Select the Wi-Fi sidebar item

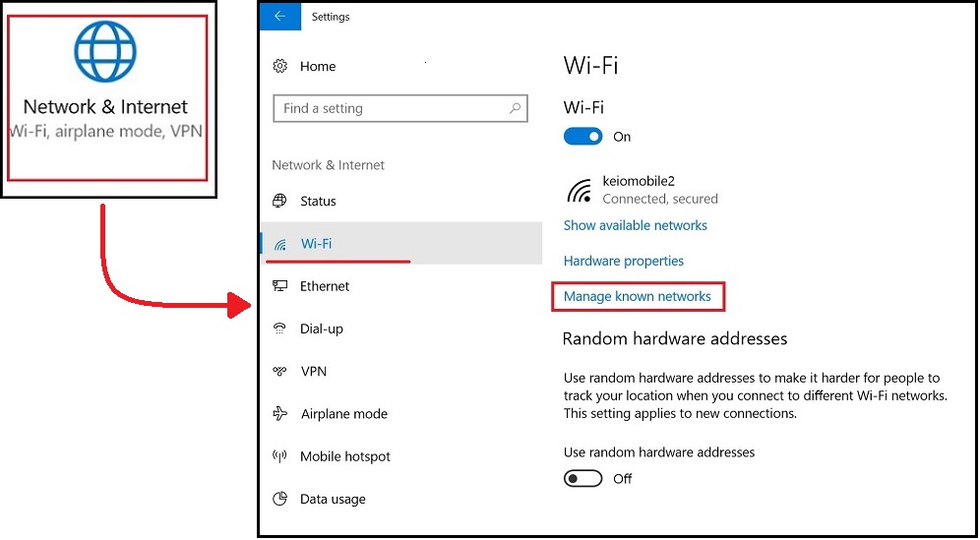316,244
